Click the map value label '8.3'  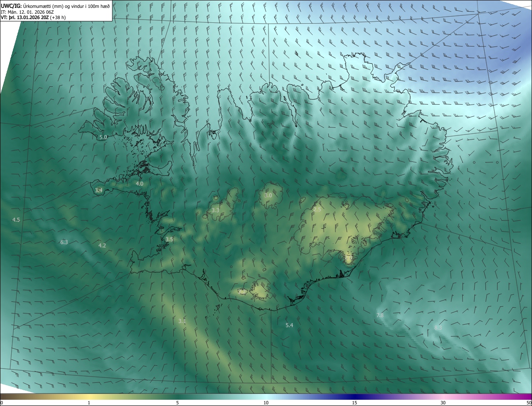pos(438,328)
